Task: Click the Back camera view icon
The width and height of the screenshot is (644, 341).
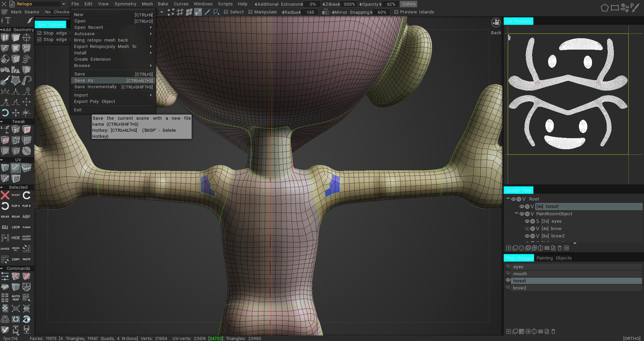Action: click(x=496, y=23)
